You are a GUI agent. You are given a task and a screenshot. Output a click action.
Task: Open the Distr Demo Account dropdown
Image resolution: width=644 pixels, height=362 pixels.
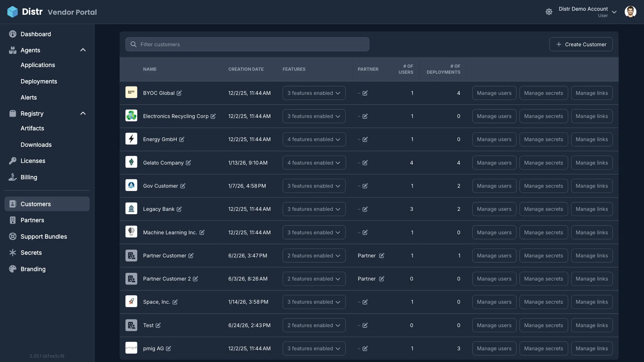587,12
